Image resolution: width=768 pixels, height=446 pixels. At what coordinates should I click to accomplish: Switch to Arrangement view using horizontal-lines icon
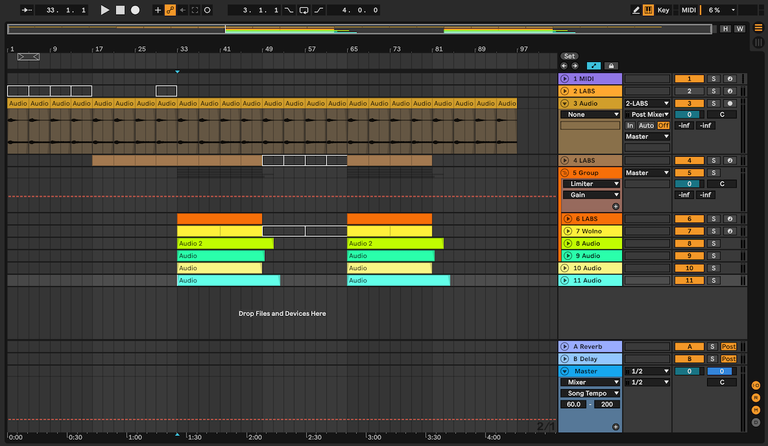click(x=758, y=28)
